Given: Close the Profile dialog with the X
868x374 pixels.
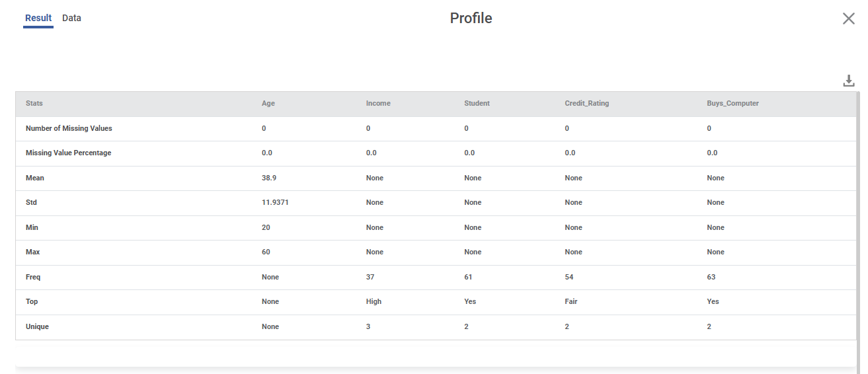Looking at the screenshot, I should point(849,19).
